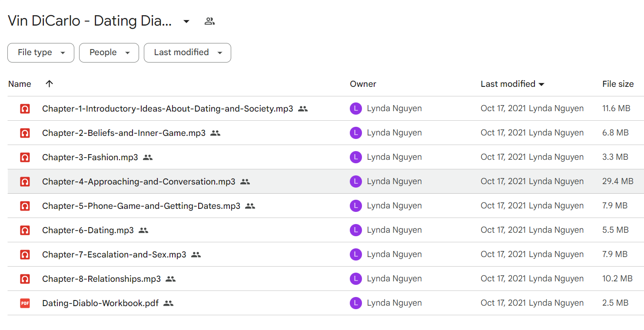The image size is (644, 330).
Task: Select Chapter-6-Dating.mp3 file name
Action: [88, 230]
